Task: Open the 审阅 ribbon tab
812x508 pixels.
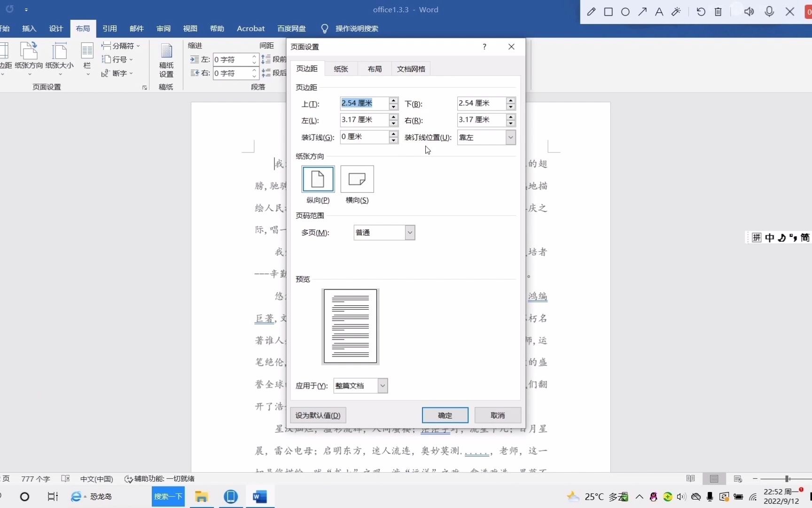Action: pyautogui.click(x=164, y=29)
